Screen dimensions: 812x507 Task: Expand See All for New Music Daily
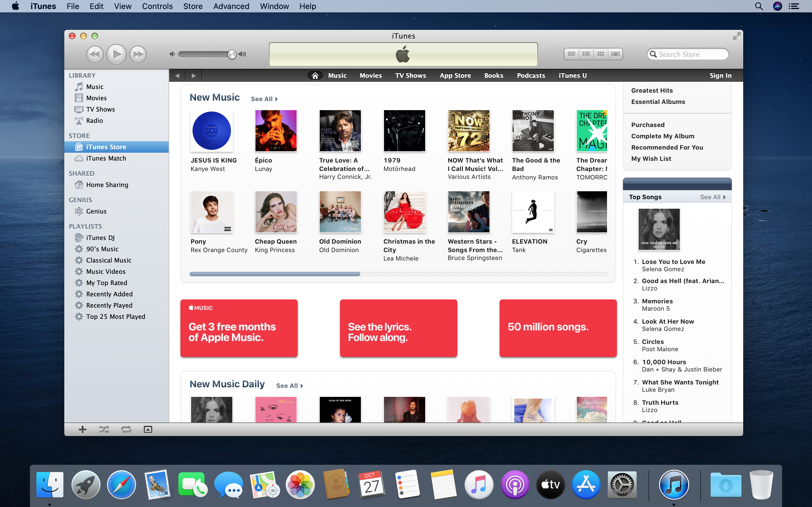(x=289, y=386)
